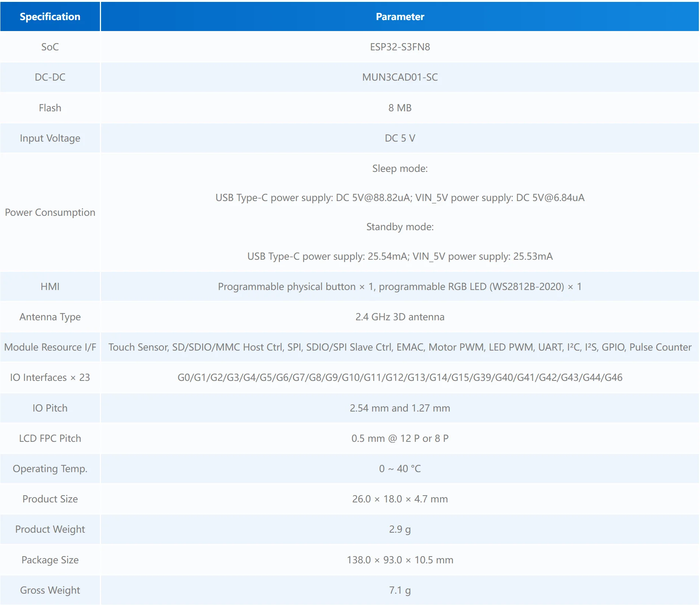Select the '138.0 × 93.0 × 10.5 mm' value

coord(400,560)
